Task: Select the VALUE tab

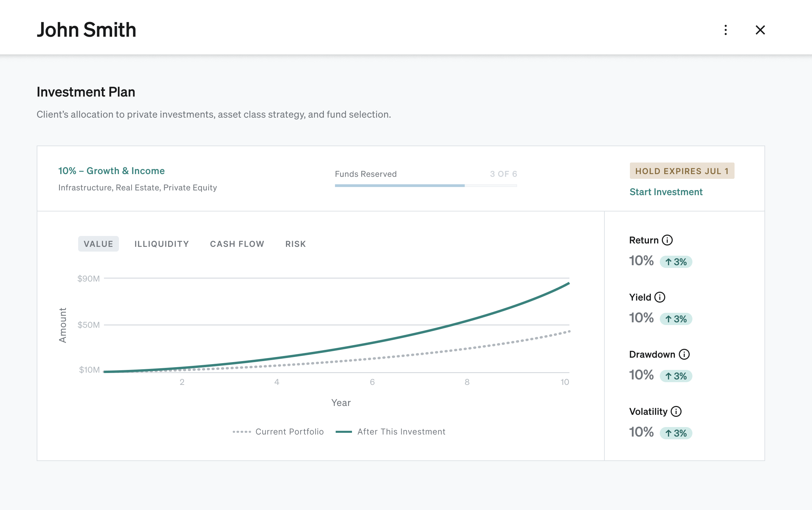Action: coord(99,244)
